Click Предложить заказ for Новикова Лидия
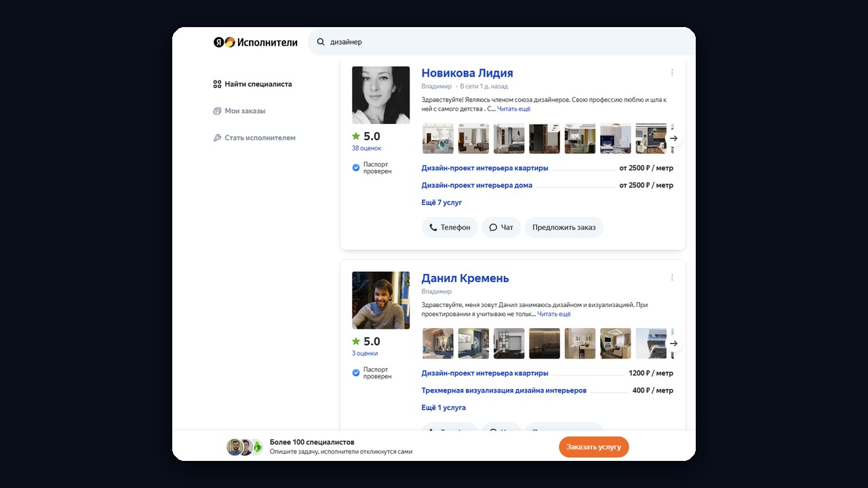 tap(564, 228)
